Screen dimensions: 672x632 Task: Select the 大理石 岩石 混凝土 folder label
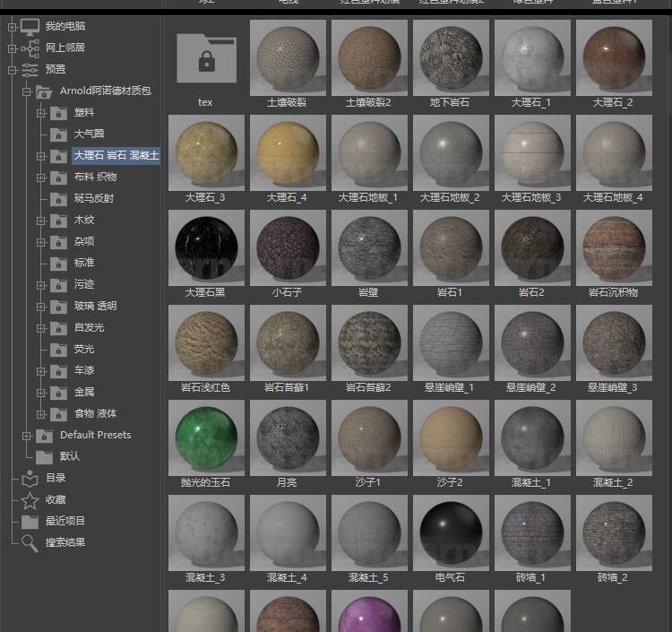116,155
